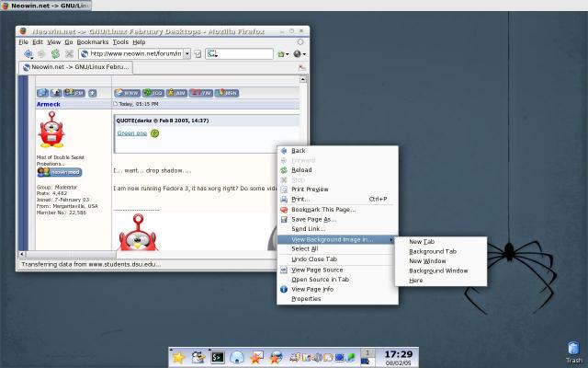
Task: Click the address bar URL text
Action: click(136, 53)
